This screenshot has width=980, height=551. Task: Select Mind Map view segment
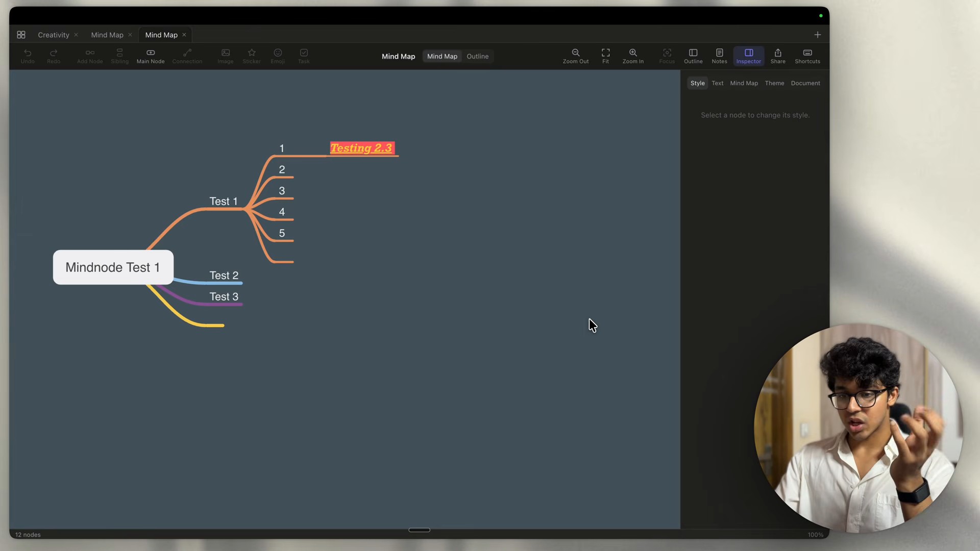442,56
